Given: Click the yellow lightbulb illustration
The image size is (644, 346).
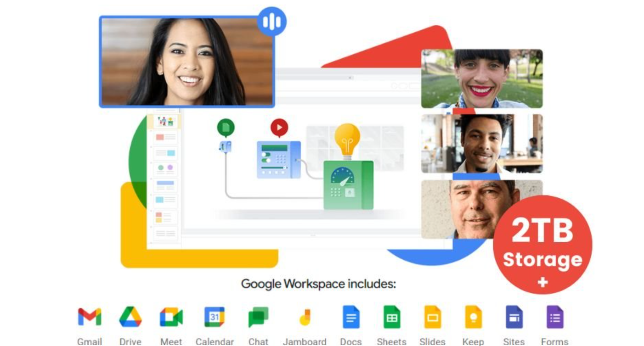Looking at the screenshot, I should click(347, 141).
